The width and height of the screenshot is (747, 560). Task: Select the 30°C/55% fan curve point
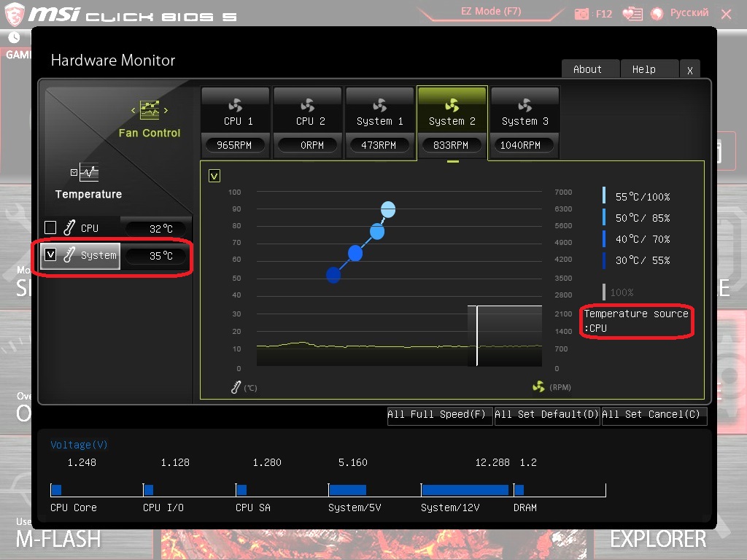pos(333,275)
